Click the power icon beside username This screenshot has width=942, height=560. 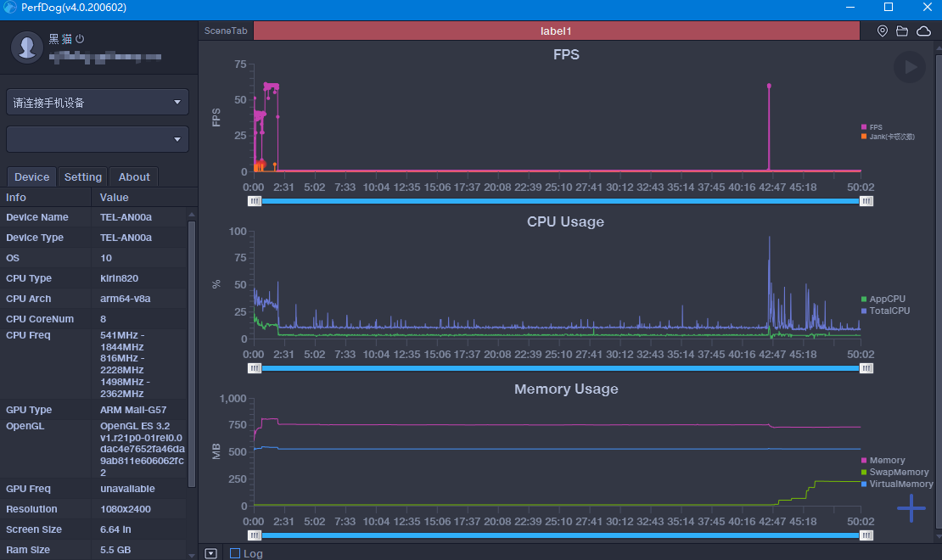80,39
